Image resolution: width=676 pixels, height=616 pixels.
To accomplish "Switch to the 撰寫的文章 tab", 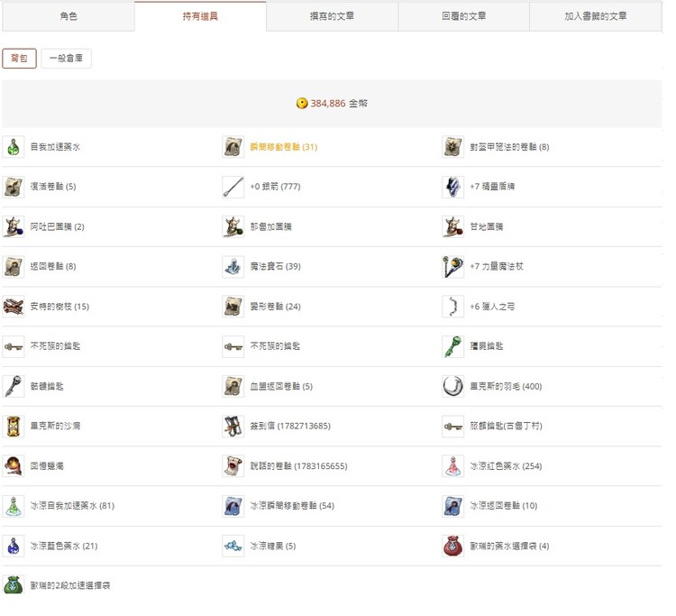I will coord(332,16).
